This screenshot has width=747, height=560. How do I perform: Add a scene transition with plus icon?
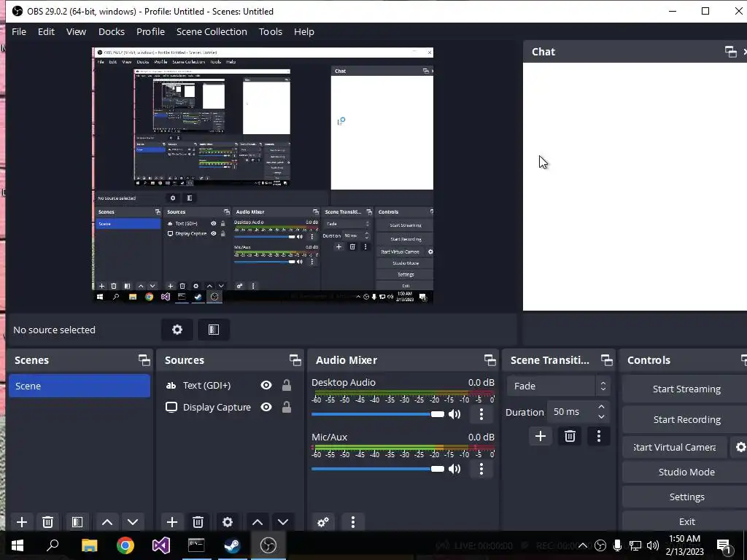pos(541,436)
